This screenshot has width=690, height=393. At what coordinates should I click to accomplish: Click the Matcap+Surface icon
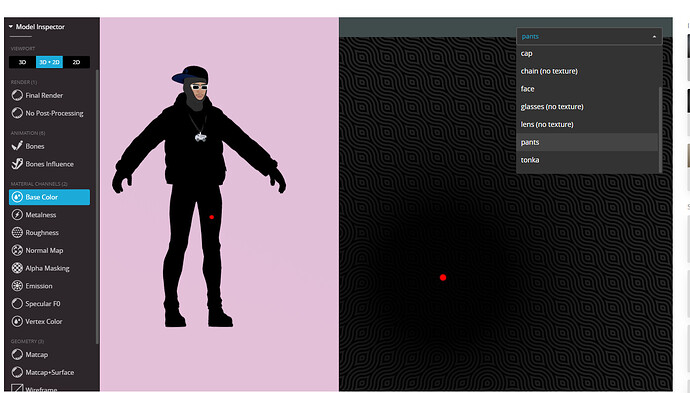click(x=17, y=372)
